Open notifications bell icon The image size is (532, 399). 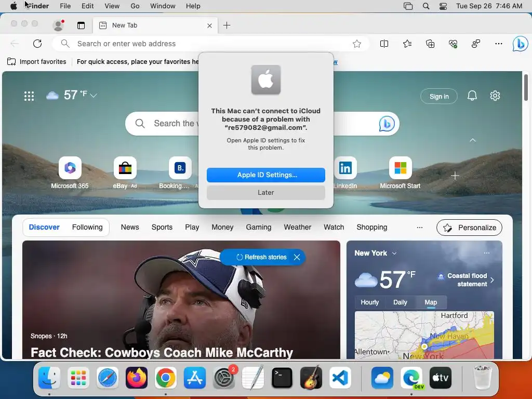click(x=472, y=96)
